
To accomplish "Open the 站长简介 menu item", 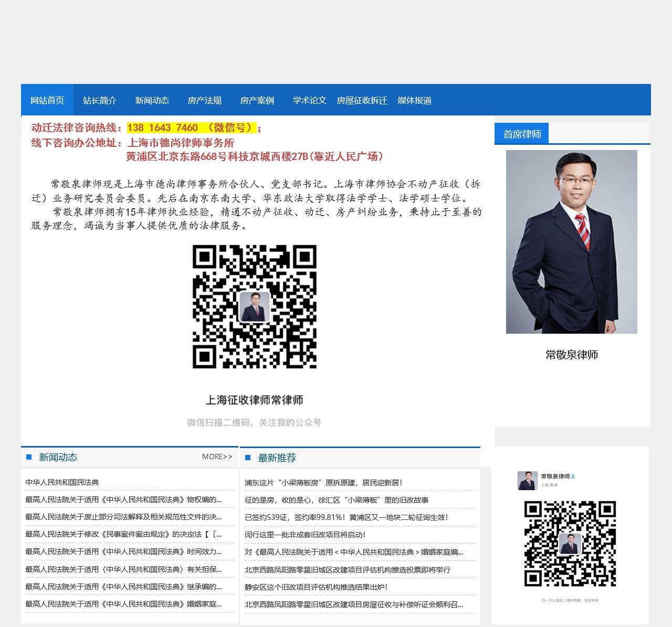I will click(100, 100).
